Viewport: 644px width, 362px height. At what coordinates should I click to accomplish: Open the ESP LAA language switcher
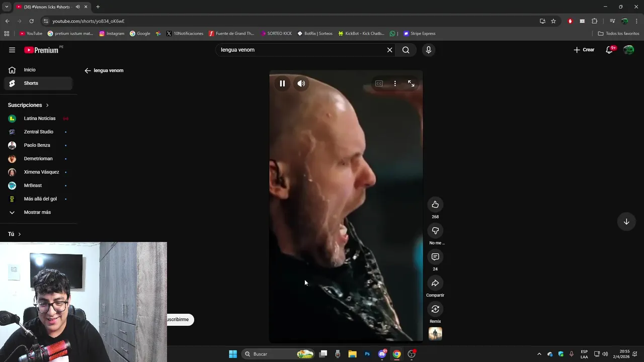pos(584,354)
